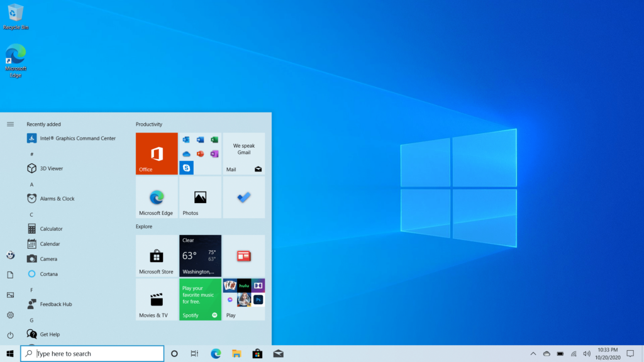Open the Microsoft Store tile
644x362 pixels.
(x=156, y=255)
